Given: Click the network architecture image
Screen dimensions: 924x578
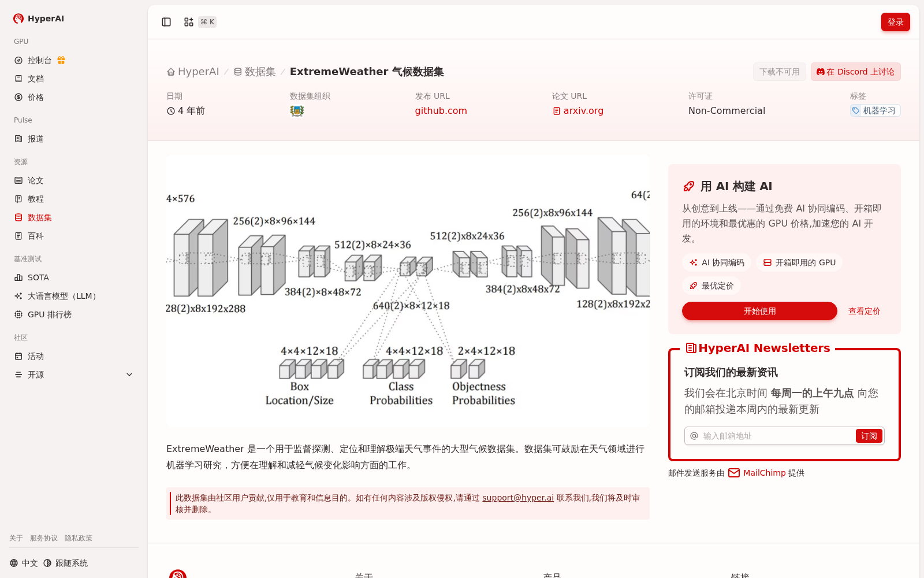Looking at the screenshot, I should (x=408, y=291).
